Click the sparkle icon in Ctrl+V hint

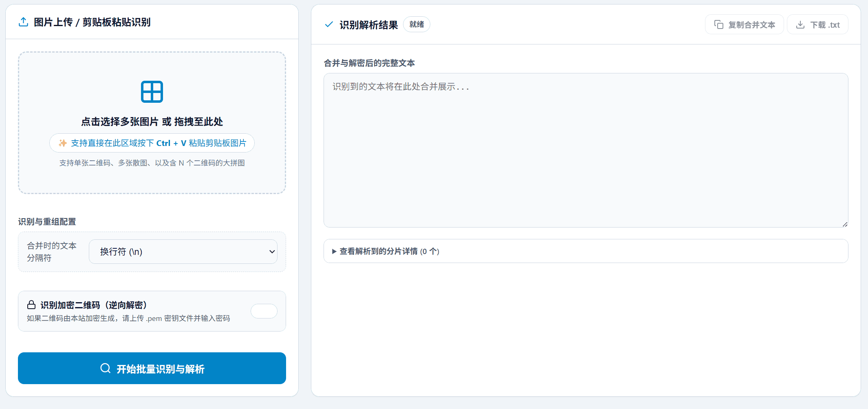[63, 143]
